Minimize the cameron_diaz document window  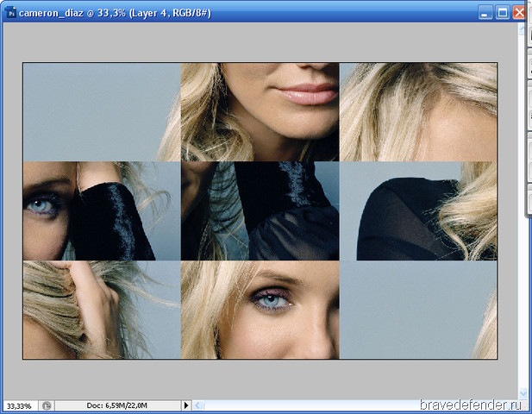(485, 13)
